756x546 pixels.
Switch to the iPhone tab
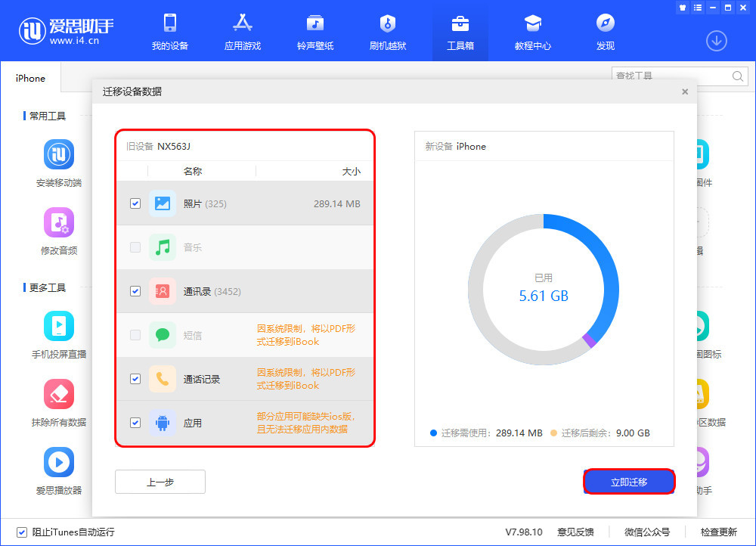click(x=29, y=78)
